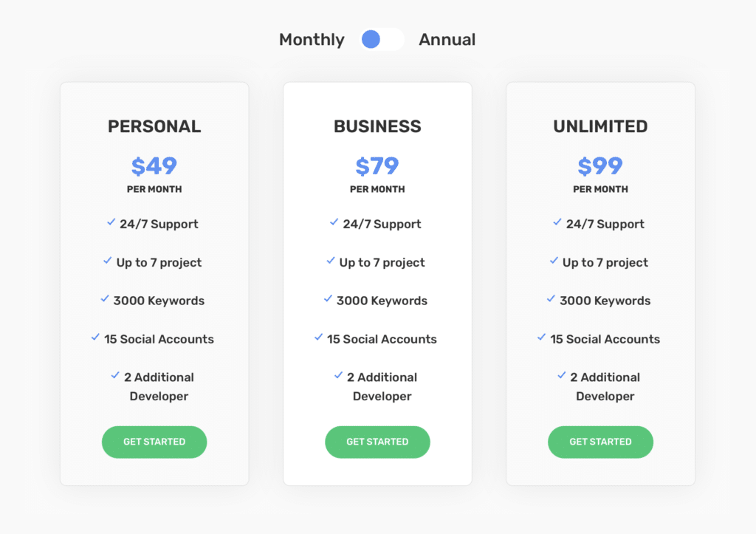Click checkmark beside Business 2 Additional Developer
The height and width of the screenshot is (534, 756).
[338, 375]
